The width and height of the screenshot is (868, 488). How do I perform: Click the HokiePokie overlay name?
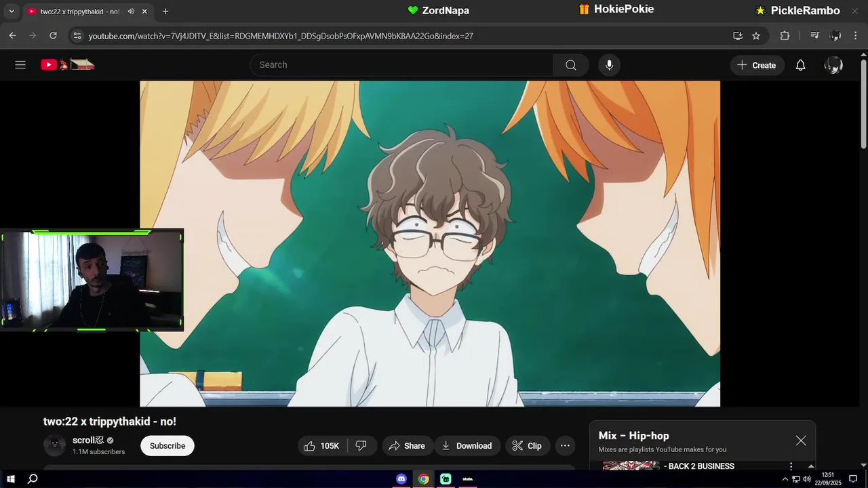pyautogui.click(x=624, y=9)
